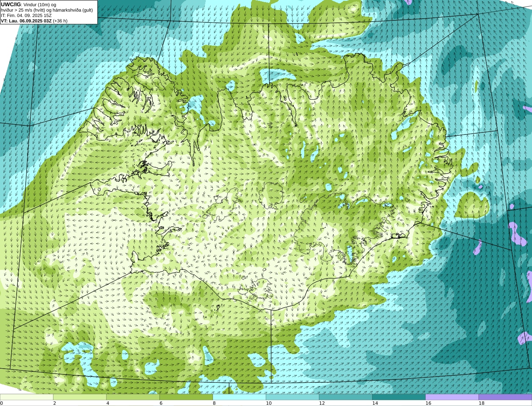Click the legend scale label "10"
The width and height of the screenshot is (532, 406).
(268, 403)
